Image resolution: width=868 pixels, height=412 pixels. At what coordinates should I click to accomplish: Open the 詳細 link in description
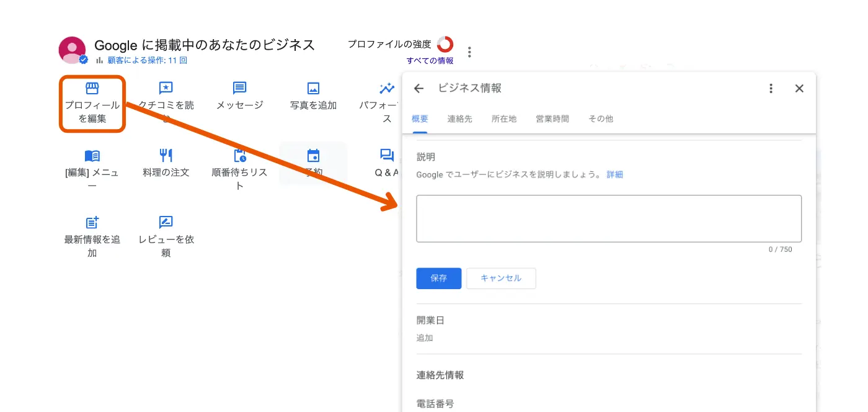tap(615, 175)
